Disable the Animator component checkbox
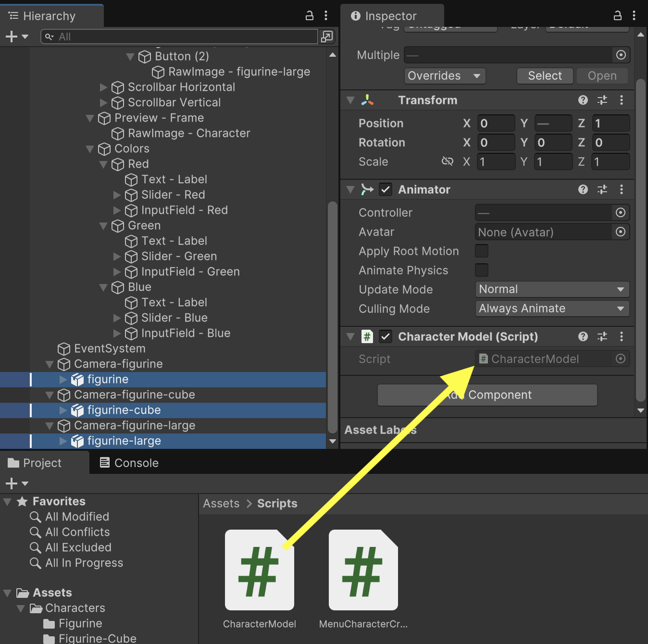The image size is (648, 644). pyautogui.click(x=386, y=189)
